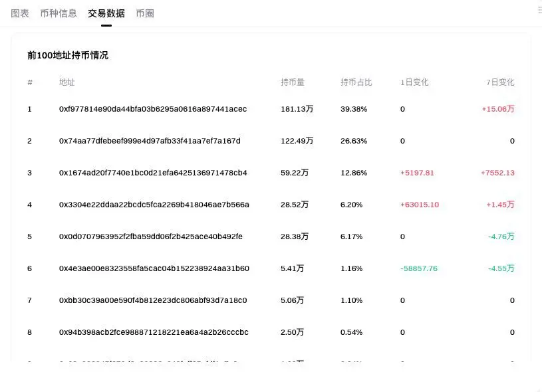The width and height of the screenshot is (542, 392).
Task: Select the 交易数据 tab
Action: tap(106, 13)
